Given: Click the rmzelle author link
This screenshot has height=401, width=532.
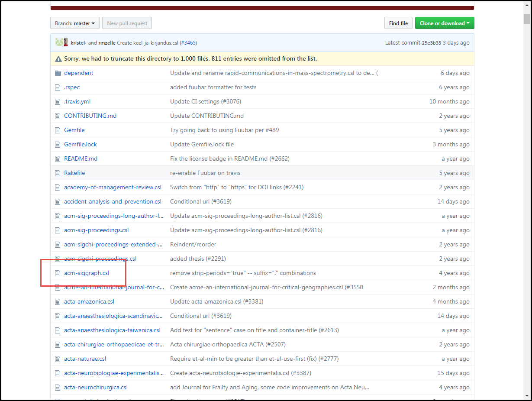Looking at the screenshot, I should (x=107, y=43).
